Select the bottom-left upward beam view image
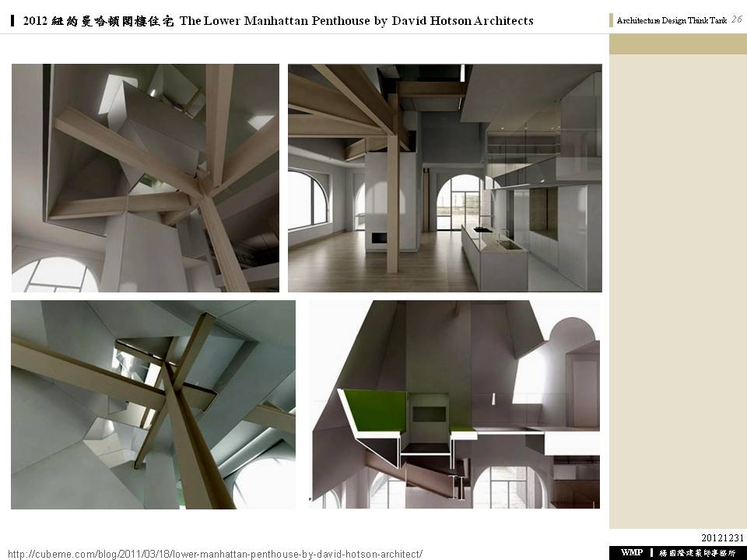 [x=153, y=404]
